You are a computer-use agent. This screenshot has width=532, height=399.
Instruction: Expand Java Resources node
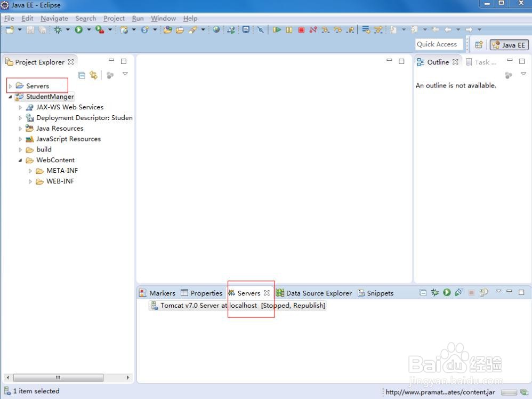point(20,129)
